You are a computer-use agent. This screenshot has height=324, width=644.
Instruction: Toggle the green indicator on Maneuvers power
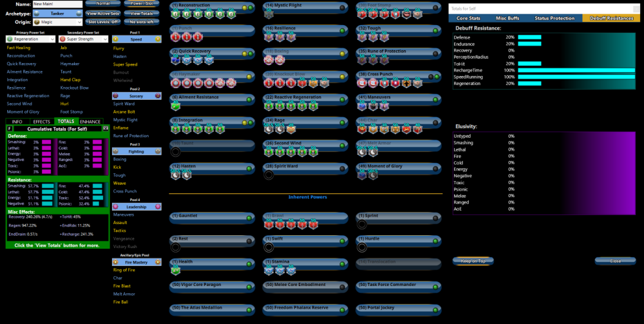(x=435, y=99)
